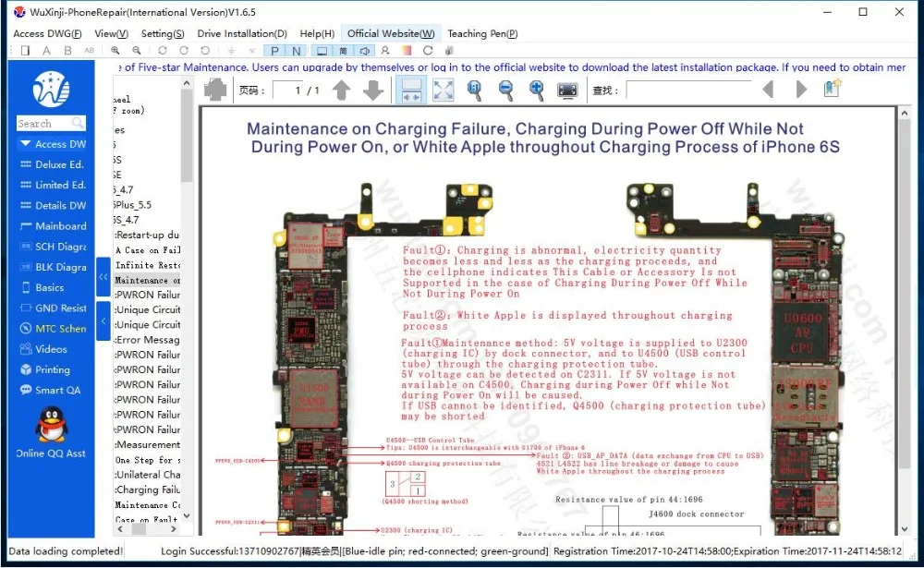Collapse the file list with double chevron tab
Viewport: 924px width, 568px height.
(x=103, y=276)
